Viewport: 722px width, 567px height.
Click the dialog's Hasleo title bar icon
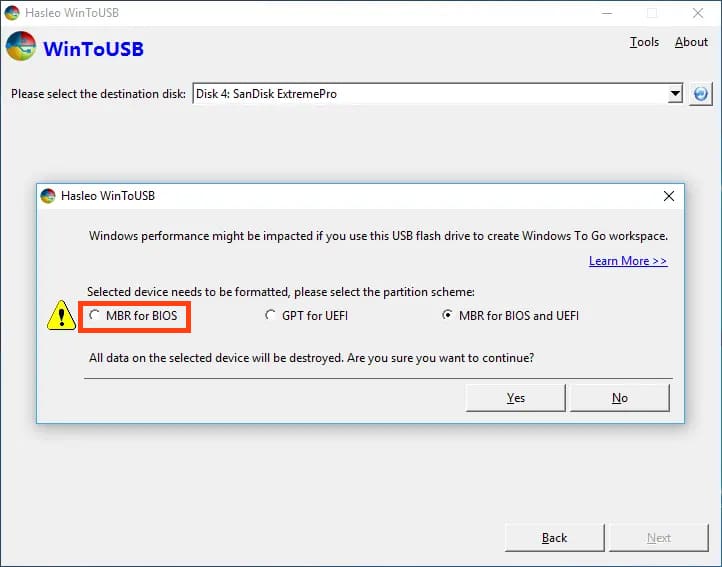48,196
